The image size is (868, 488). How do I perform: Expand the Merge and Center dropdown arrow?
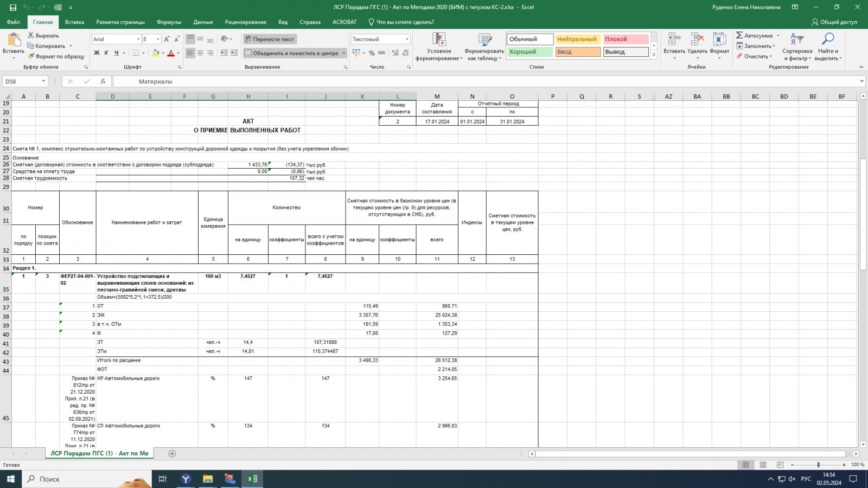[344, 53]
